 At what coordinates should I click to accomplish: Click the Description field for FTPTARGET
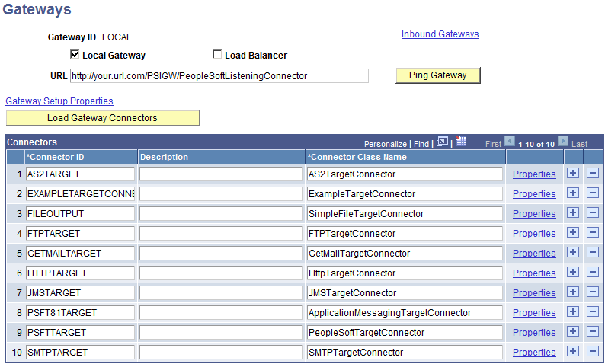221,234
